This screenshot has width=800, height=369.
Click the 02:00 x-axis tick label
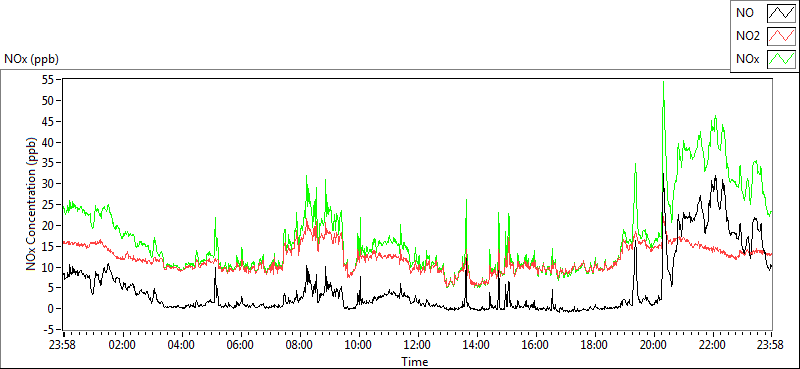pyautogui.click(x=121, y=345)
